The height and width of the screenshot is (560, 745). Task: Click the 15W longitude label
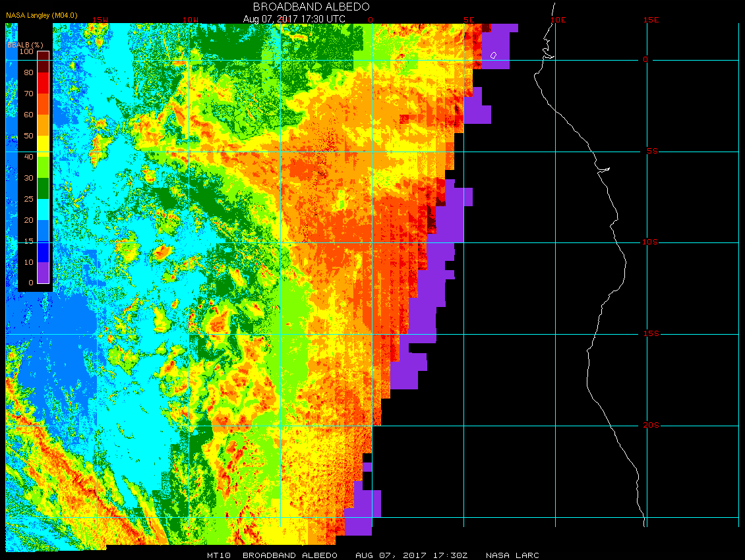pyautogui.click(x=100, y=20)
